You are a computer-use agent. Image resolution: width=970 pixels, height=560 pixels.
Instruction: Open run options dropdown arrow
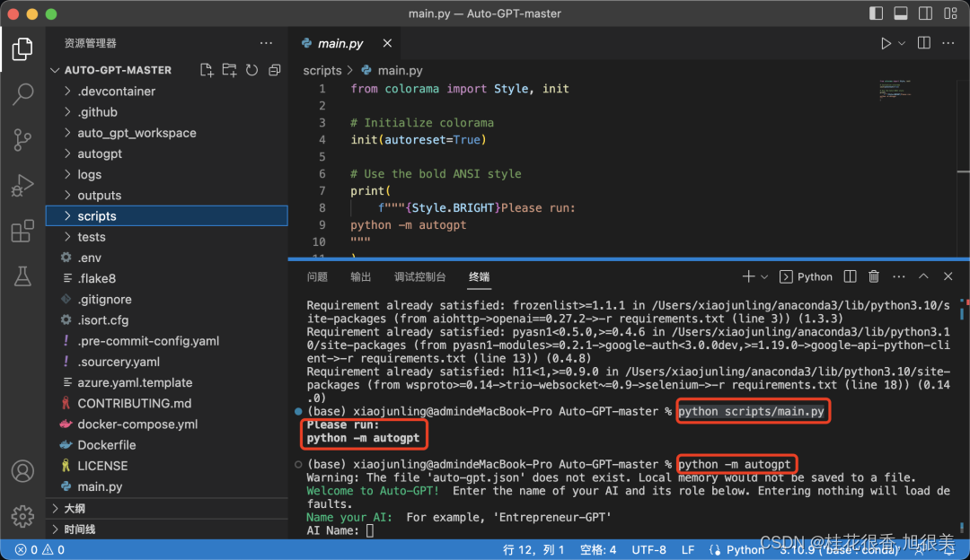pos(902,43)
